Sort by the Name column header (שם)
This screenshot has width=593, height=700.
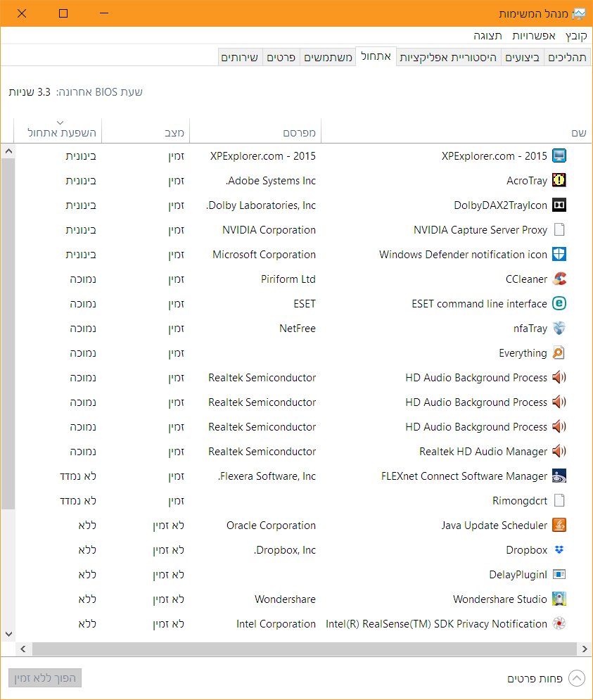[457, 132]
